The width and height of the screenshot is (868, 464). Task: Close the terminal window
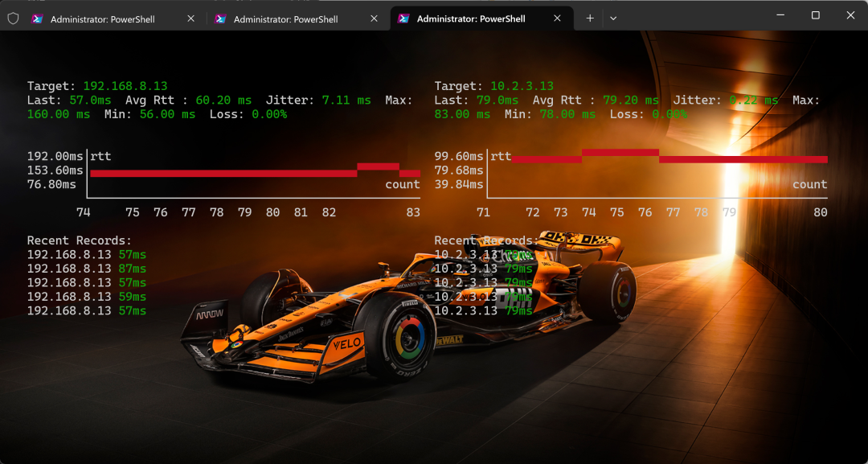tap(850, 15)
